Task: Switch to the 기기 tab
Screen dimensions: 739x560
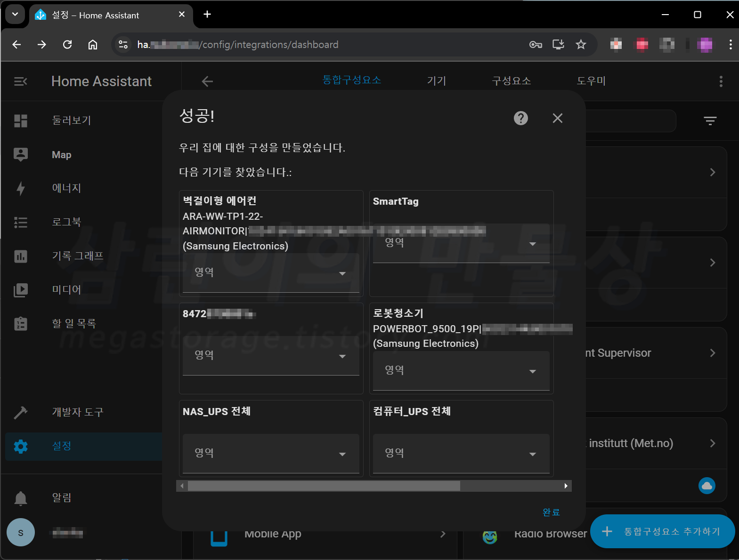Action: pyautogui.click(x=436, y=80)
